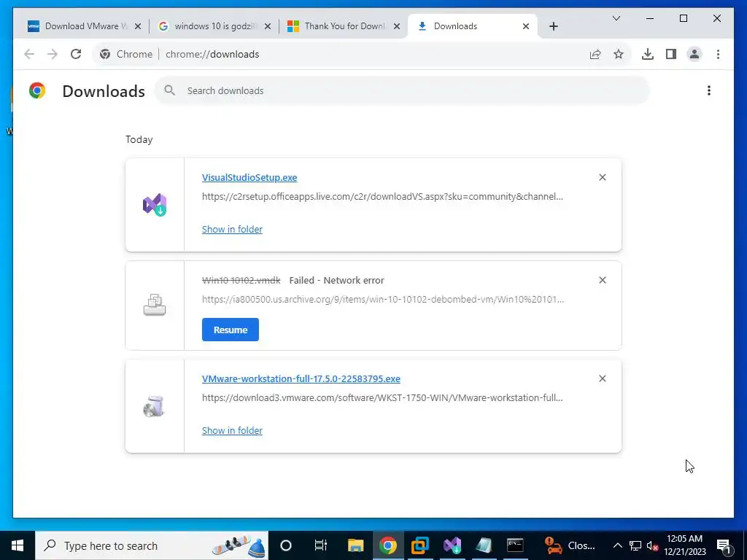
Task: Click the Chrome taskbar icon
Action: tap(388, 545)
